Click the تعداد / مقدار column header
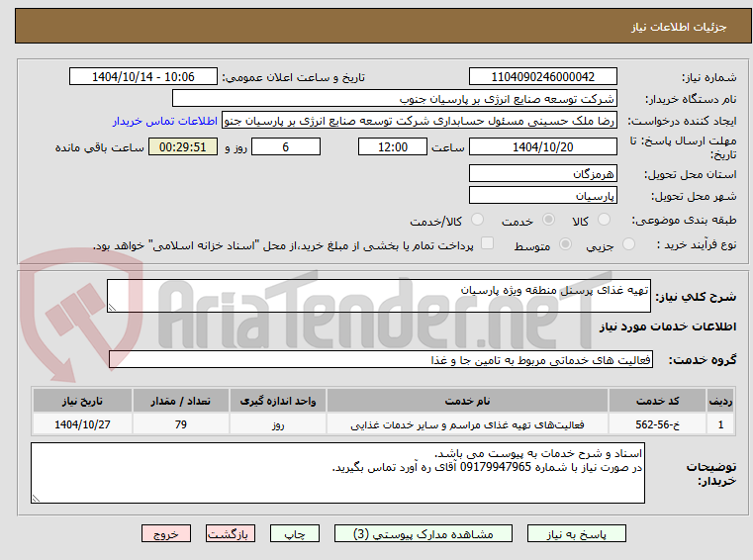The width and height of the screenshot is (753, 560). 180,401
